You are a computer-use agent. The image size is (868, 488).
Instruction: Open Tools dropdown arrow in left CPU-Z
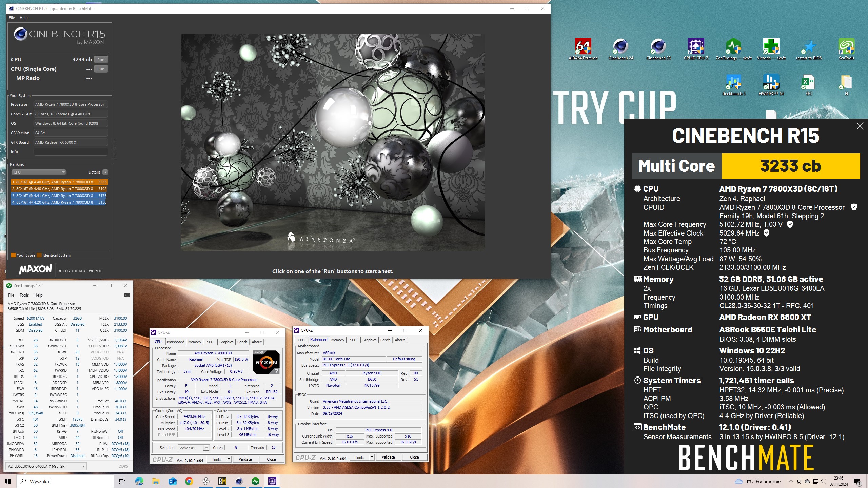click(x=229, y=459)
